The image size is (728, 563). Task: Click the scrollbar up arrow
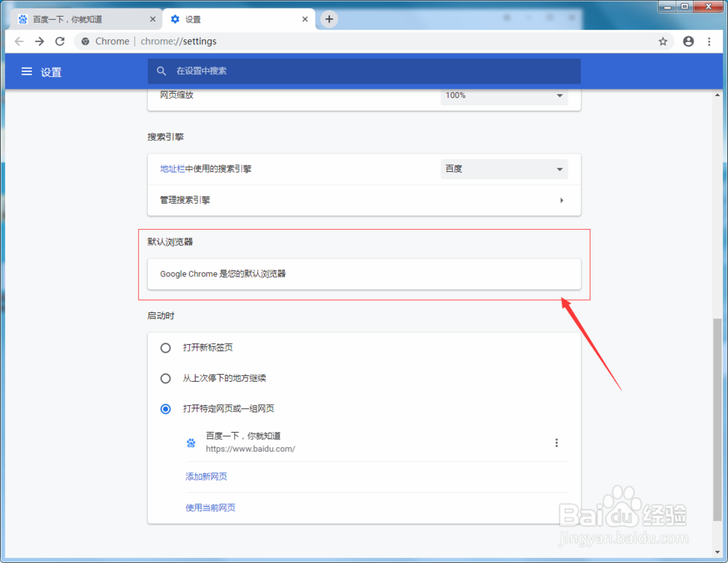pos(717,95)
